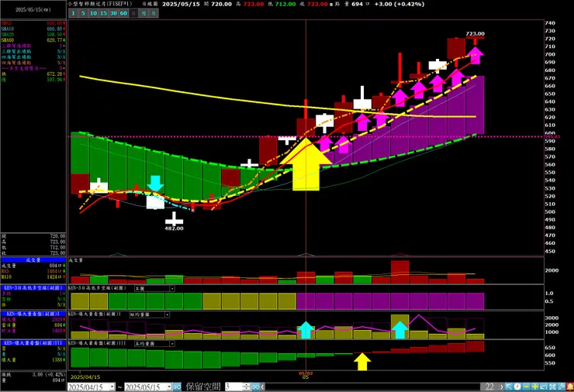Click the GO button after the date range

click(x=177, y=387)
